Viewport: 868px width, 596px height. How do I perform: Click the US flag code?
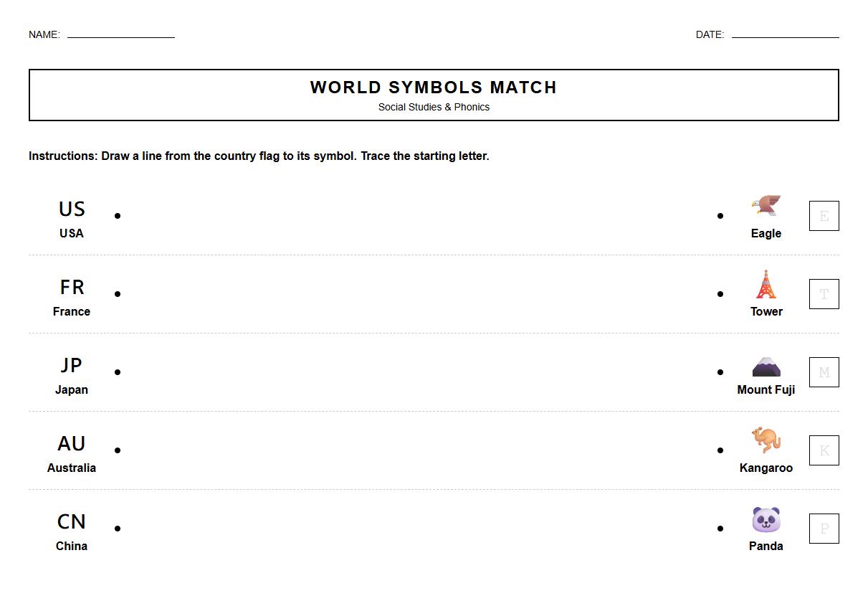click(72, 209)
